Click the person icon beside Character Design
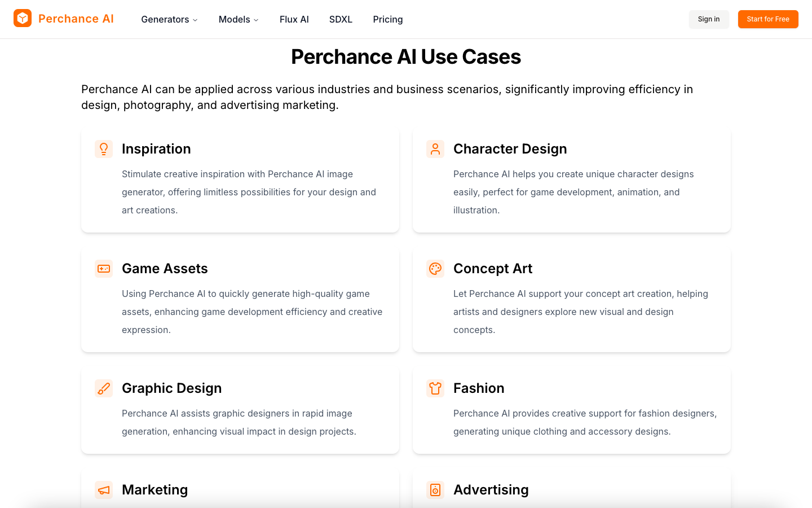812x508 pixels. (435, 149)
